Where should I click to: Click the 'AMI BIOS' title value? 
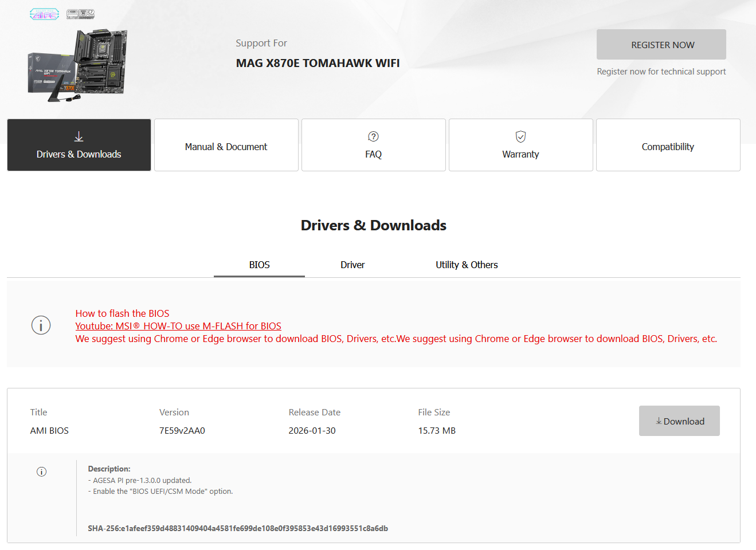coord(49,431)
